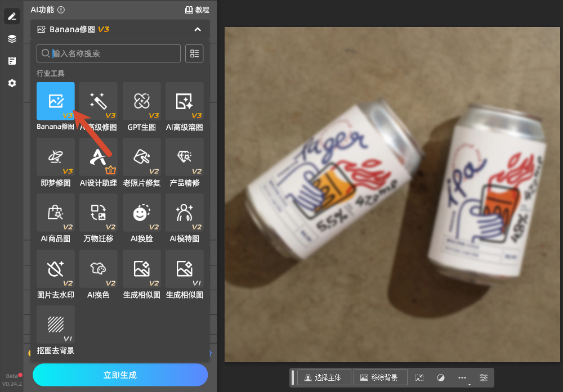The height and width of the screenshot is (392, 563).
Task: Click the beer can image on canvas
Action: coord(392,195)
